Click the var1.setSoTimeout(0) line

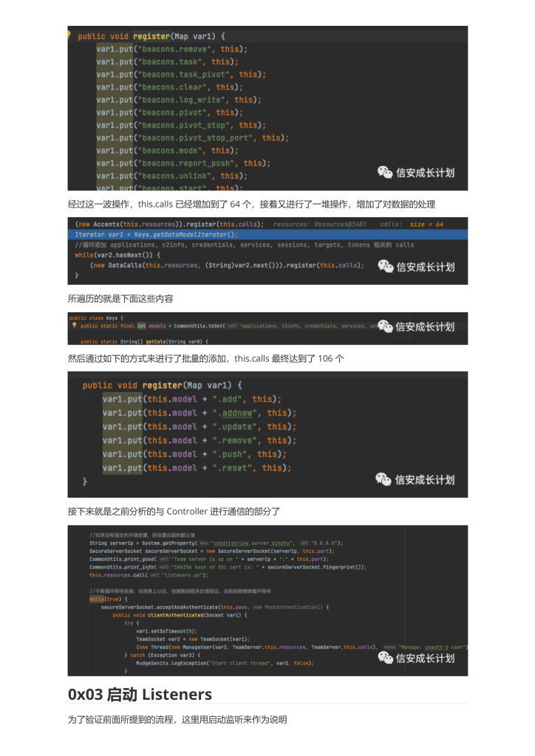point(166,631)
